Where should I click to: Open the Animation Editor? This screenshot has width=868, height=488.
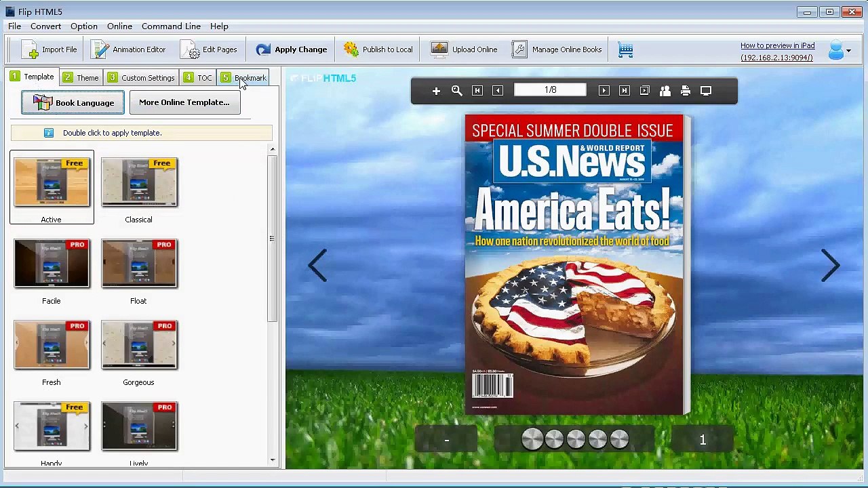click(x=129, y=49)
